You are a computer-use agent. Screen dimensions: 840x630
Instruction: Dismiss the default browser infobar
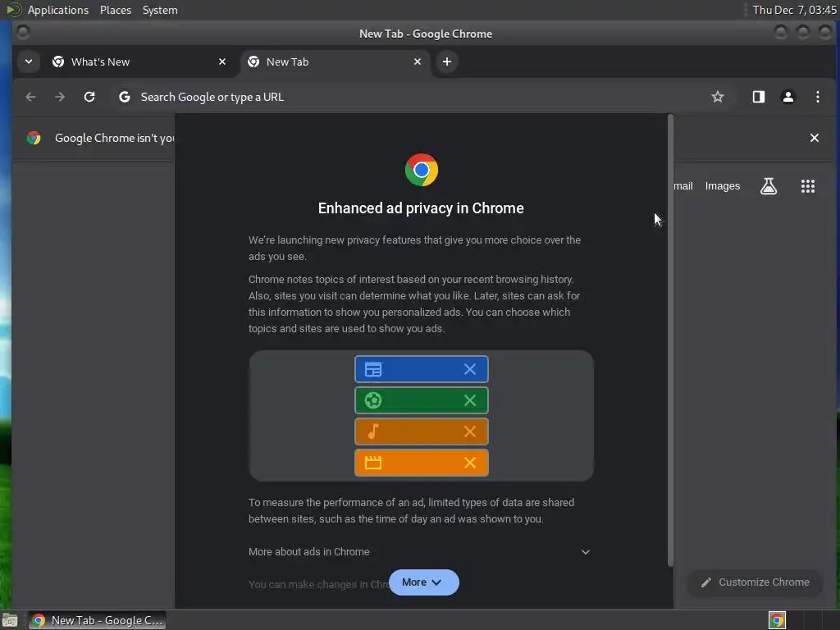click(x=815, y=138)
